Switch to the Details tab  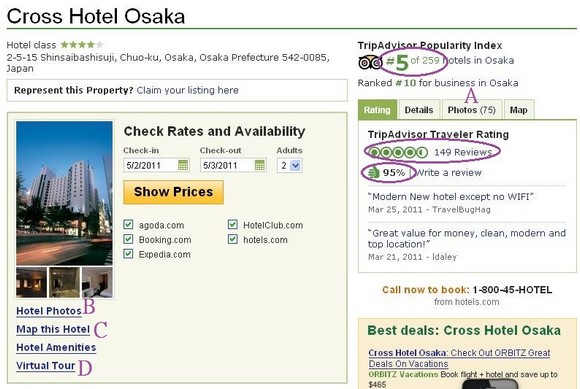(419, 110)
